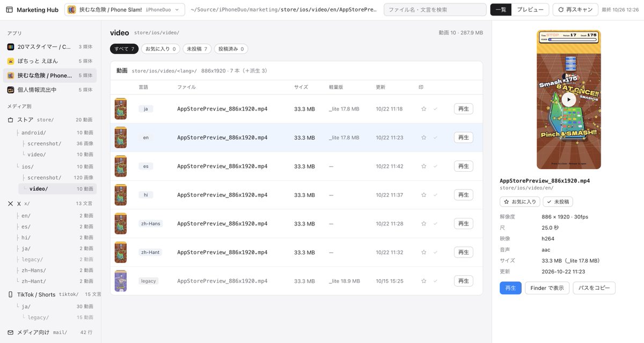Click the checkmark in the legacy row

pyautogui.click(x=435, y=281)
